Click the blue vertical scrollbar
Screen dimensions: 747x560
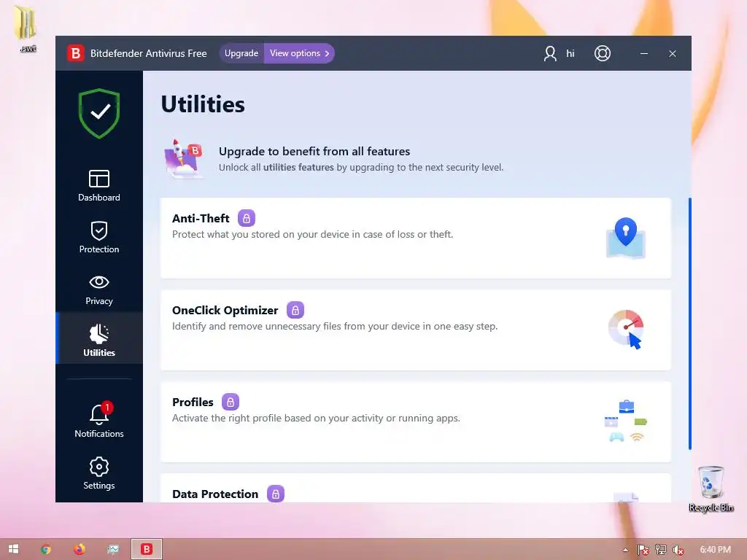689,323
